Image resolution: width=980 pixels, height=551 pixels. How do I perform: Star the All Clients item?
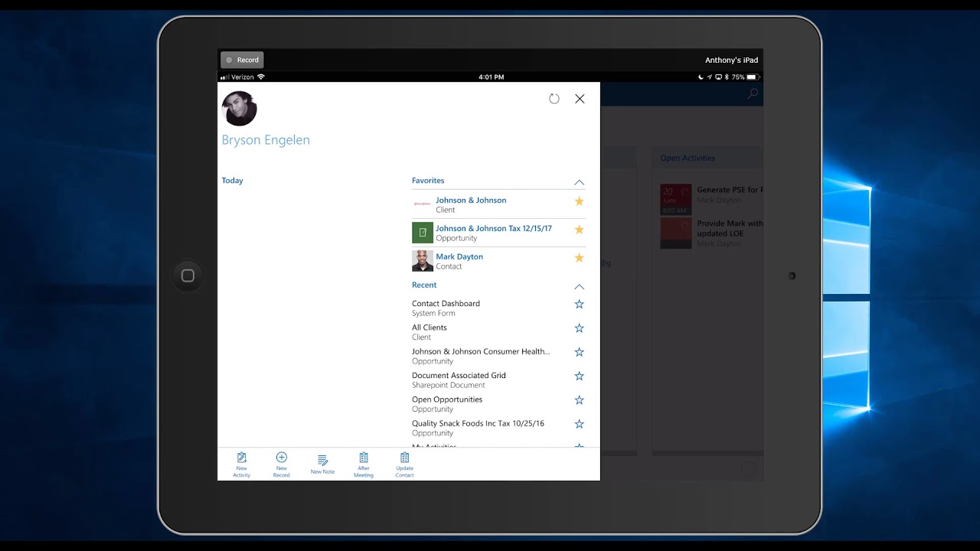(580, 328)
